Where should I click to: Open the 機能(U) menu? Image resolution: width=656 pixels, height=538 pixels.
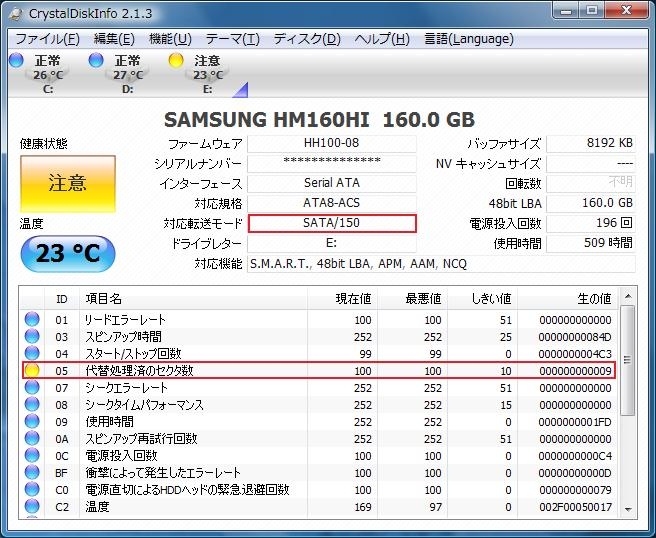click(170, 39)
